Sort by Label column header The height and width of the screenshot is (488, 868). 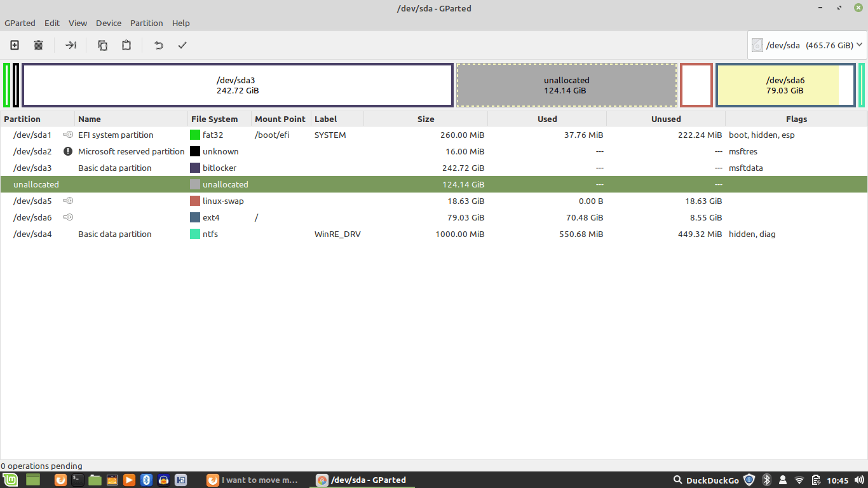pyautogui.click(x=337, y=119)
